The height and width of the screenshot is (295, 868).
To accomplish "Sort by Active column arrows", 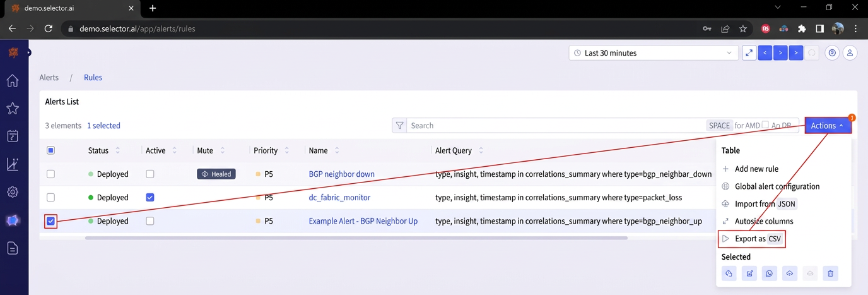I will [175, 151].
